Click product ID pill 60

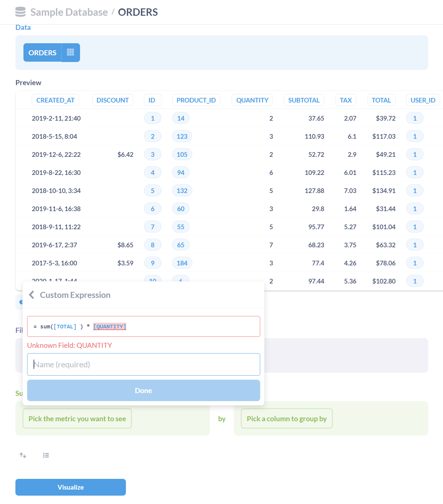click(x=181, y=209)
